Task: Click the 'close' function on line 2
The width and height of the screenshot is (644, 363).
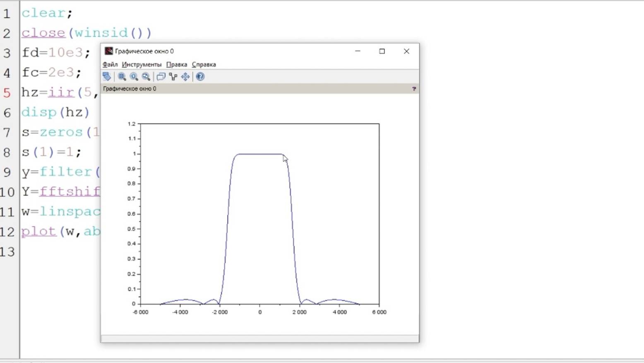Action: [x=43, y=33]
